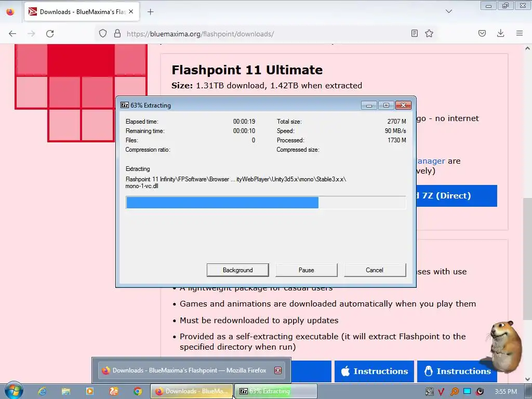Open the Apple Instructions button
This screenshot has height=399, width=532.
click(374, 371)
